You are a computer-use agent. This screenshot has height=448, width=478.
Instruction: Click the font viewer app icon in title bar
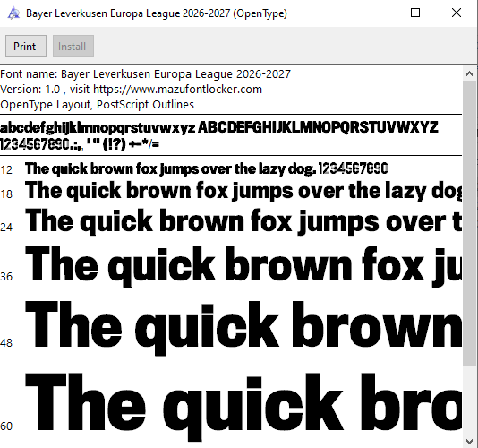[13, 13]
